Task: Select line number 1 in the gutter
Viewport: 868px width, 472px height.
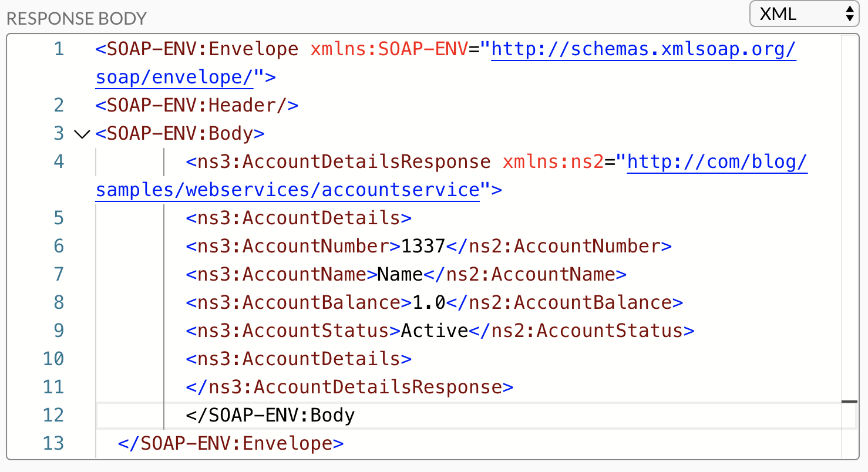Action: tap(58, 49)
